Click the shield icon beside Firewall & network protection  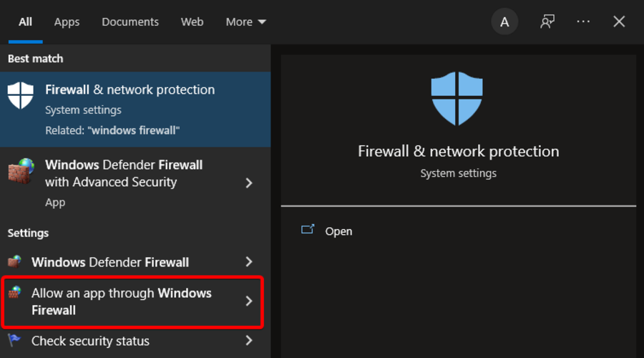21,95
